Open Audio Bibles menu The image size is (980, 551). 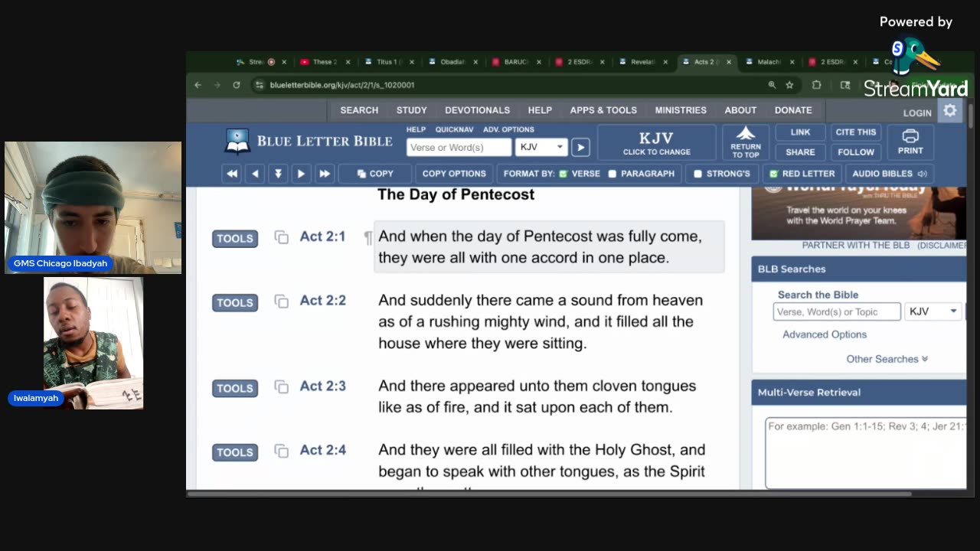coord(889,174)
